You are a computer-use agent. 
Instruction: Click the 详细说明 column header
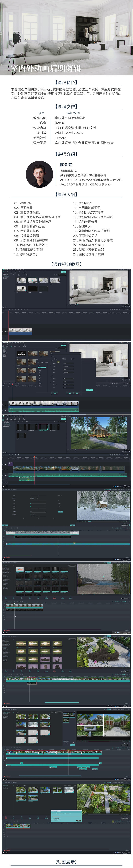(x=73, y=113)
